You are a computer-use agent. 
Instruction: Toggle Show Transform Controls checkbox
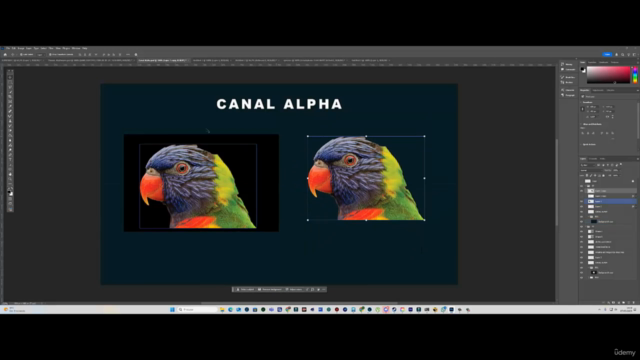[x=50, y=54]
